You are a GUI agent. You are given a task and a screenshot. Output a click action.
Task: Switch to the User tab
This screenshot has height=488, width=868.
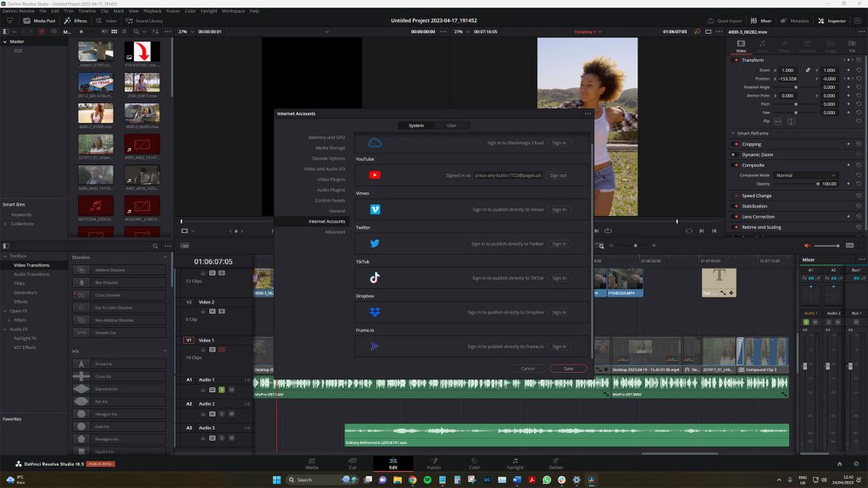pyautogui.click(x=452, y=125)
